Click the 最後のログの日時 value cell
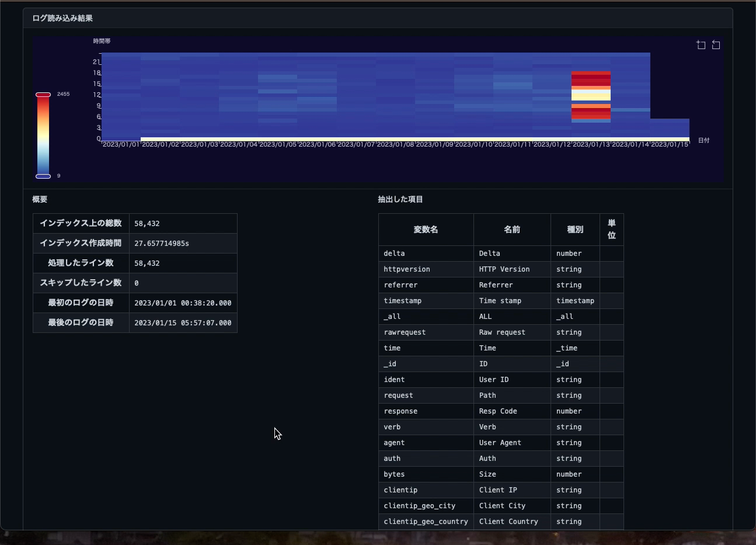 click(183, 322)
